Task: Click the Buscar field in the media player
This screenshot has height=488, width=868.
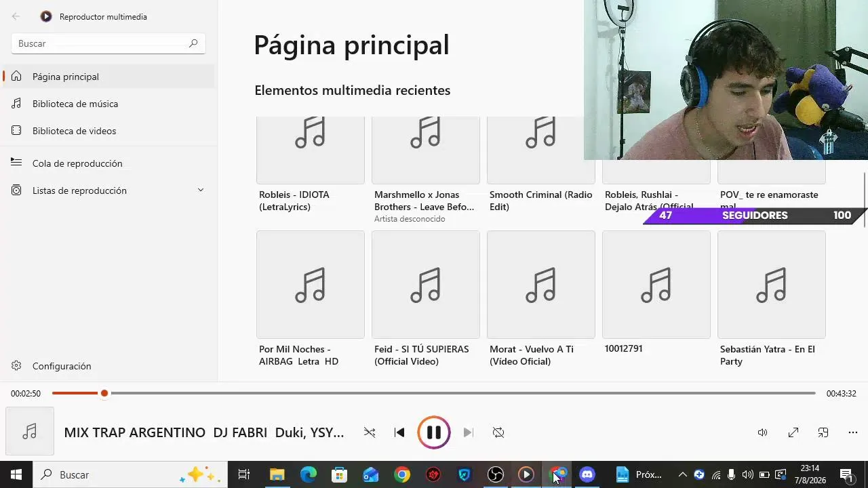Action: coord(108,43)
